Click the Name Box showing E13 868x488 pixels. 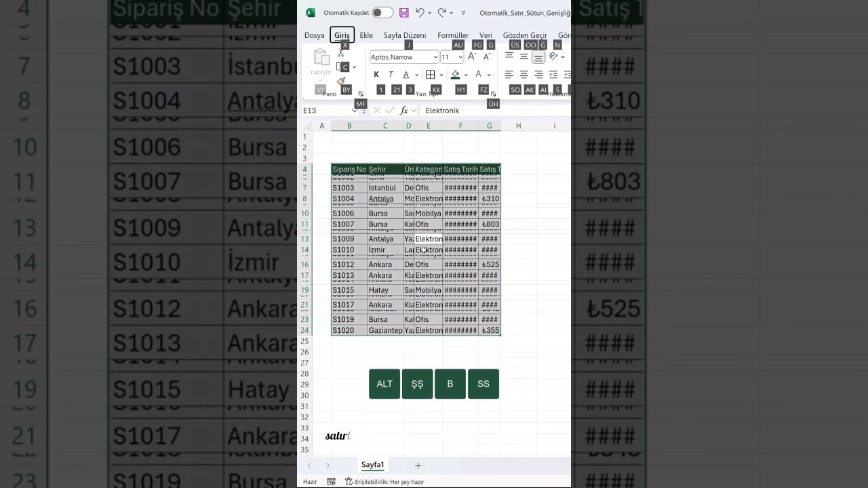(x=326, y=110)
